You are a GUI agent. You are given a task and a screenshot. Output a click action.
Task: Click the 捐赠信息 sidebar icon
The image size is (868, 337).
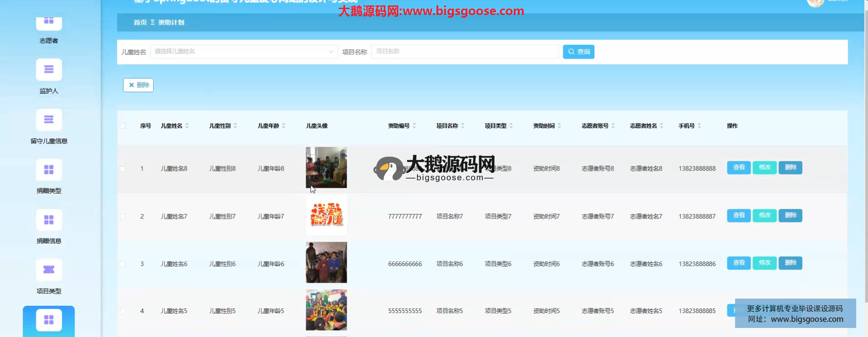point(49,220)
